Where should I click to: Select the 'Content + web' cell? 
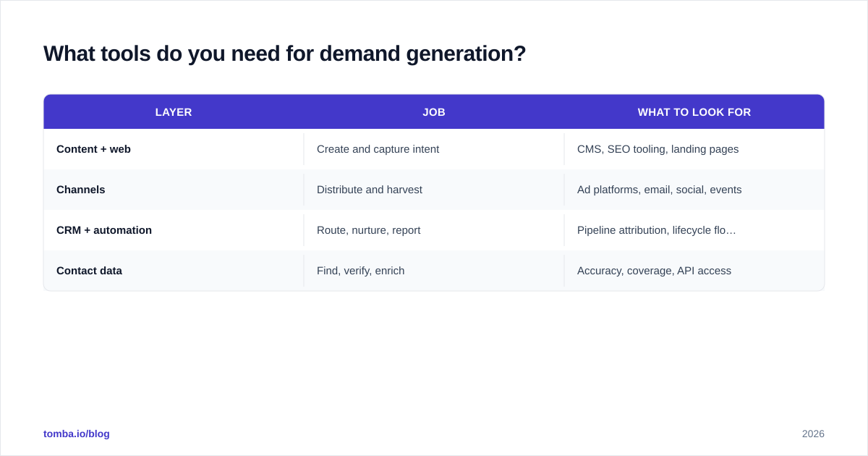174,149
